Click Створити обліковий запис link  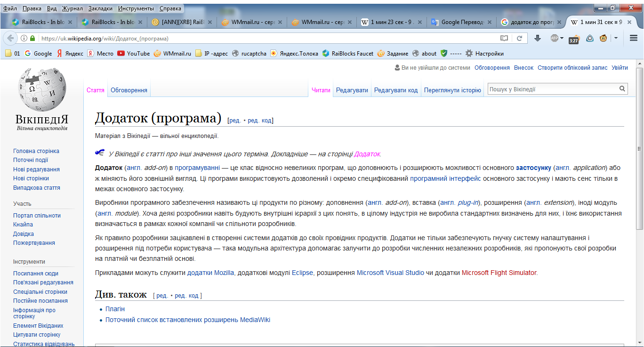tap(572, 68)
